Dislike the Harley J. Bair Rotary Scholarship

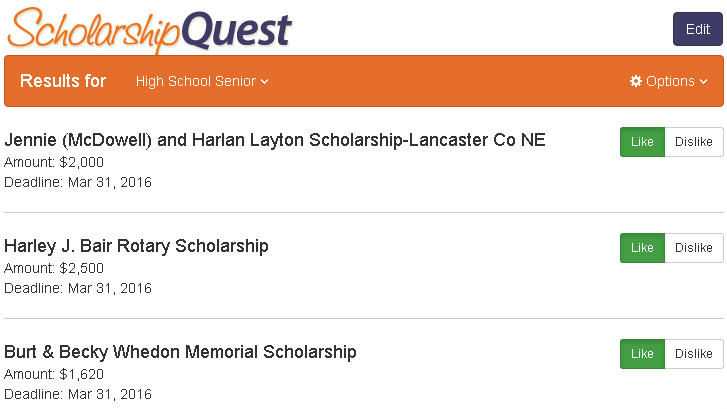pyautogui.click(x=694, y=248)
